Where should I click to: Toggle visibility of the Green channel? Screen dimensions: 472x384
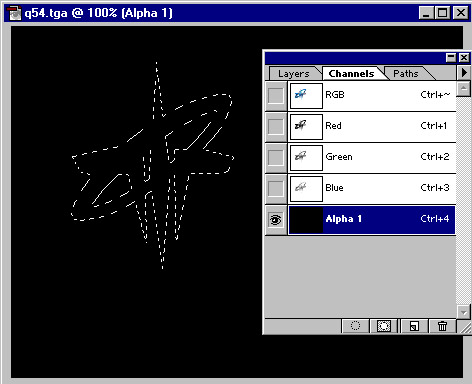click(276, 158)
